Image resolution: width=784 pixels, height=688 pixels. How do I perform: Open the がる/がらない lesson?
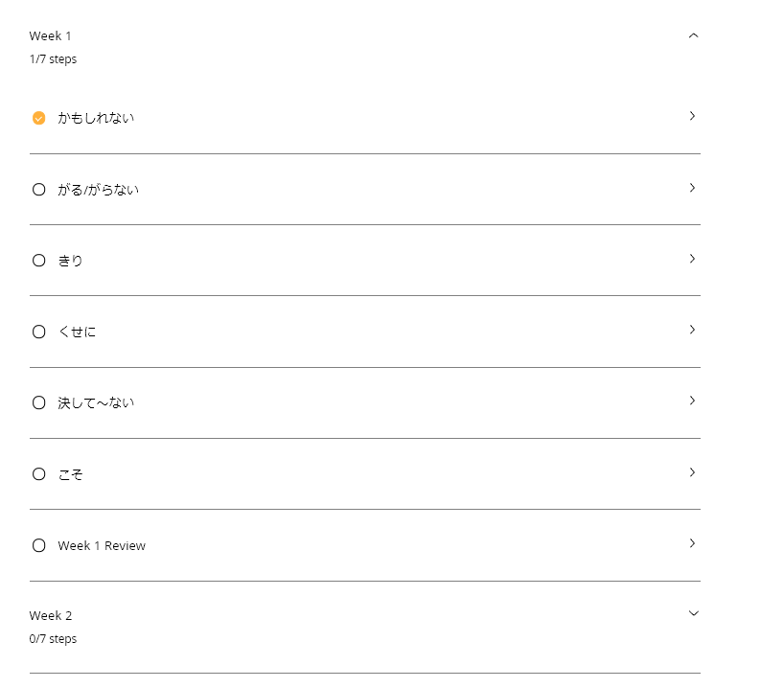point(98,190)
